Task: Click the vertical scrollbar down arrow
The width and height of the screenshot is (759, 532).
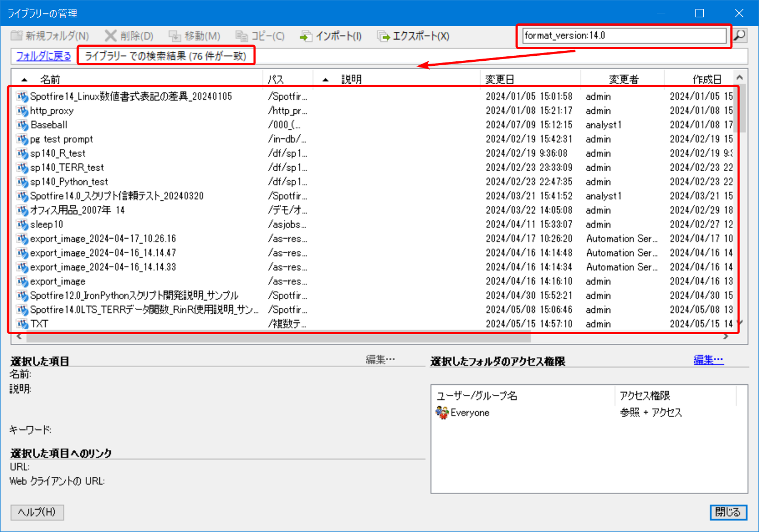Action: pyautogui.click(x=739, y=322)
